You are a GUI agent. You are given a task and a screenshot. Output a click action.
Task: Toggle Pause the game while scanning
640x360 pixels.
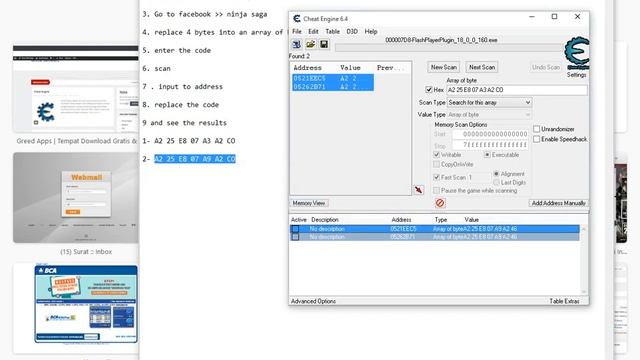click(436, 191)
